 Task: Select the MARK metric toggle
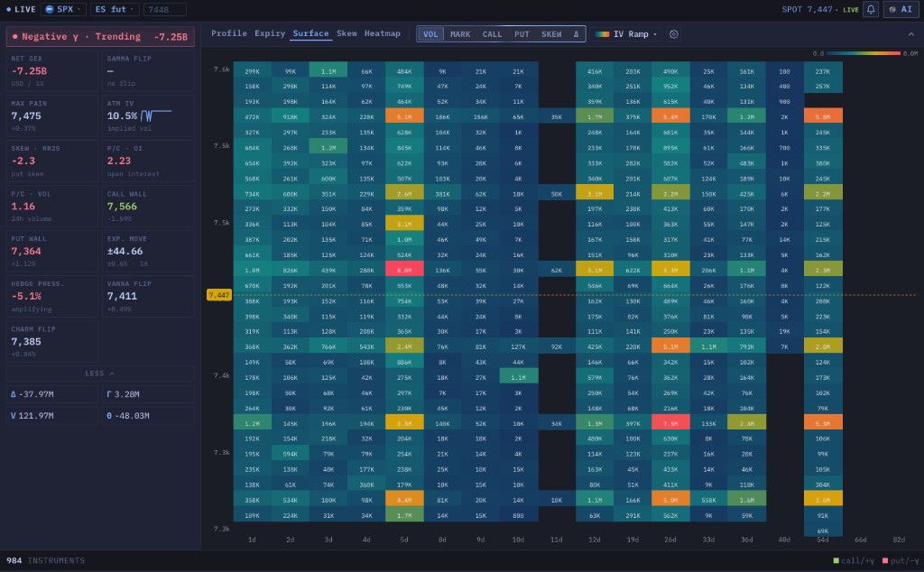point(460,34)
